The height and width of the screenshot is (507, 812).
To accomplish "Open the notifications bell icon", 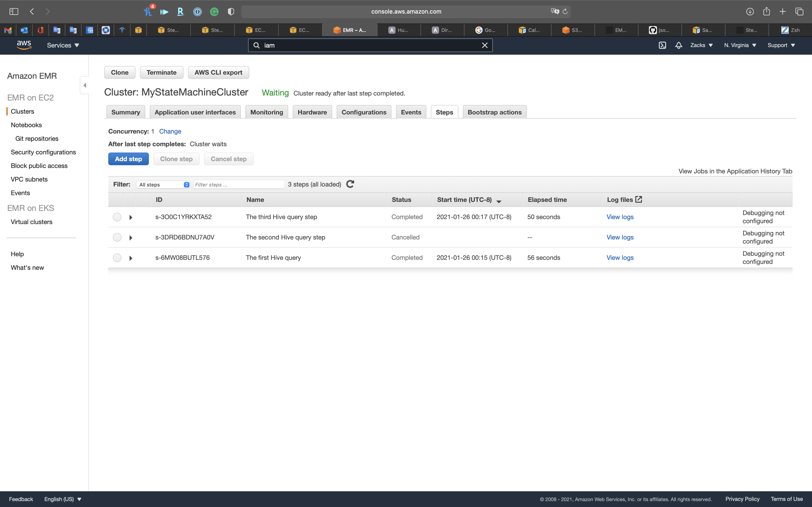I will [679, 45].
